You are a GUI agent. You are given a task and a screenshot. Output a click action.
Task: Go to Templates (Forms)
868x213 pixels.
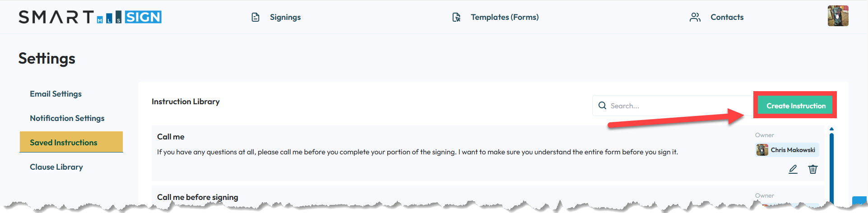tap(505, 17)
